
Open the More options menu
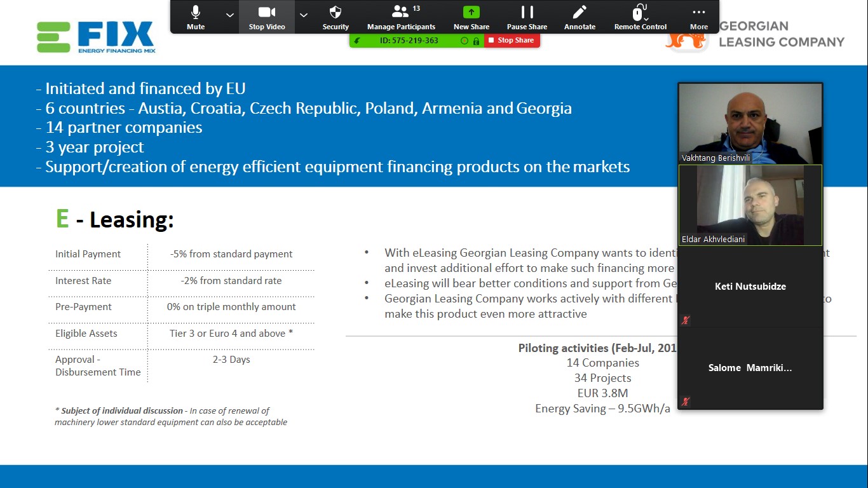pos(699,17)
